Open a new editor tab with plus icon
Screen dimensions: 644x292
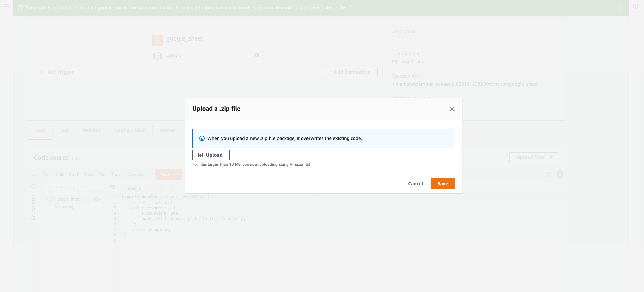(172, 187)
